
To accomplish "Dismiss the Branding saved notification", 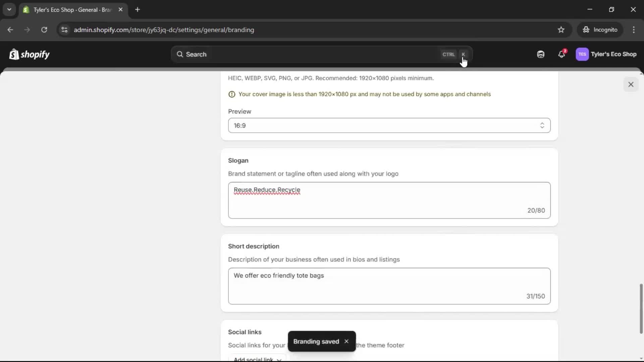I will point(346,341).
